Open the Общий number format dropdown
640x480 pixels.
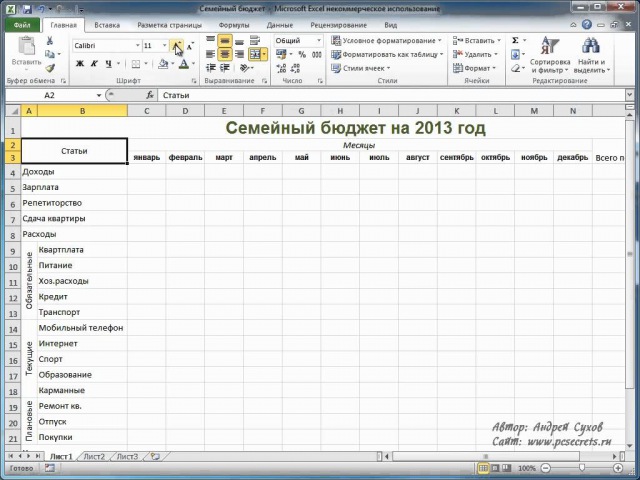(319, 40)
